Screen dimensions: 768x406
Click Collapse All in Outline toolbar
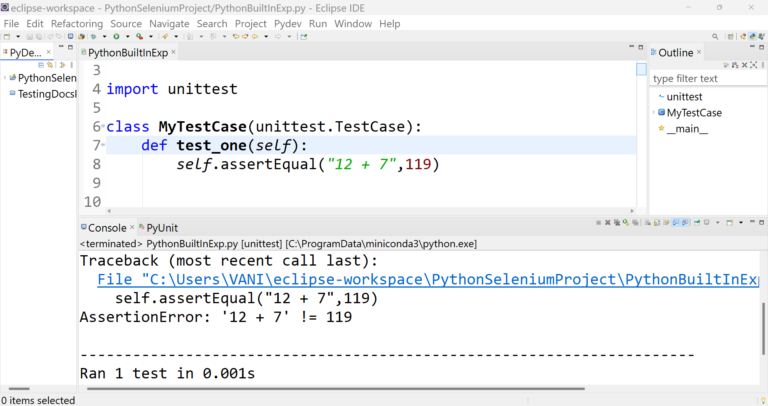pyautogui.click(x=744, y=65)
